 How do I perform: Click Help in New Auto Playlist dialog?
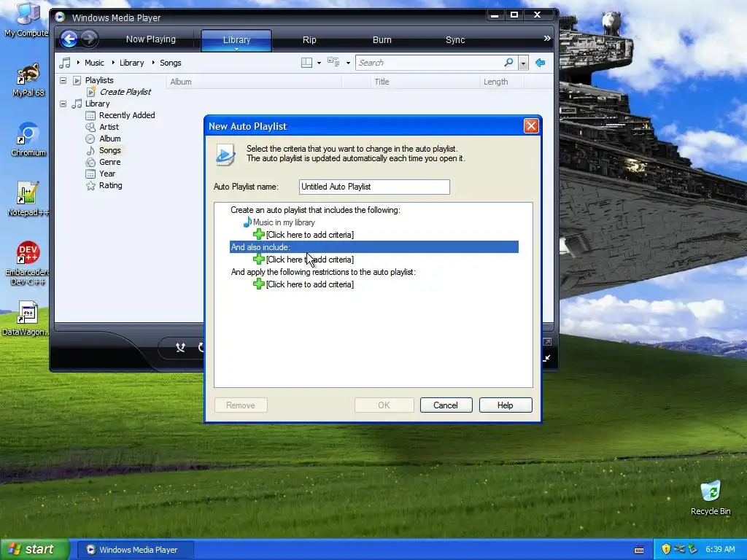[x=506, y=405]
